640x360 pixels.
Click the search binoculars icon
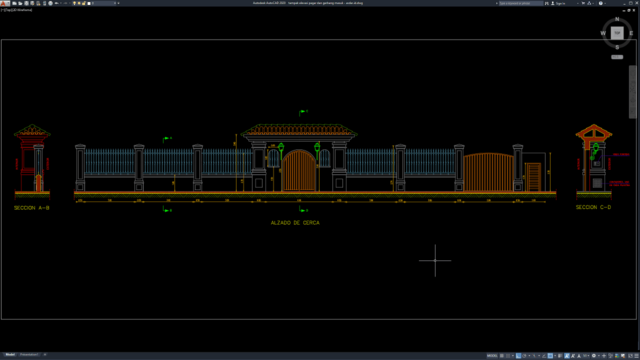click(547, 3)
